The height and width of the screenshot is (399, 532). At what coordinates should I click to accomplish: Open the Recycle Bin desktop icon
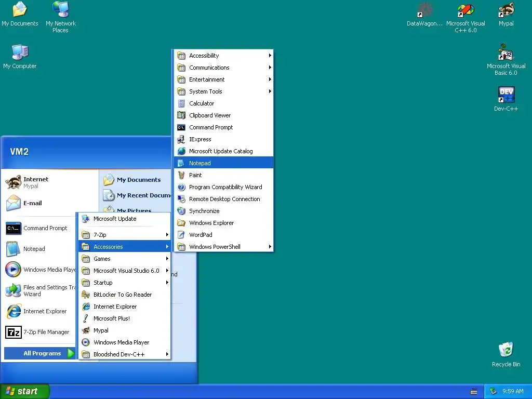coord(506,354)
